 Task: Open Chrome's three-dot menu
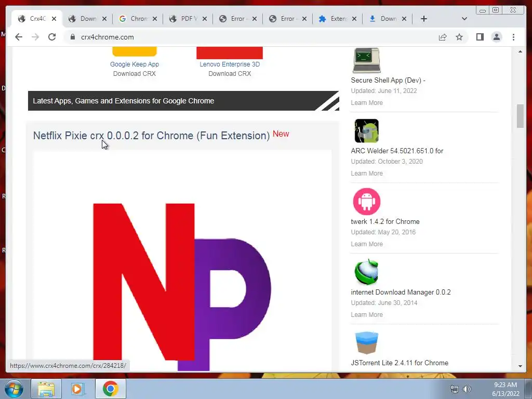(x=513, y=37)
